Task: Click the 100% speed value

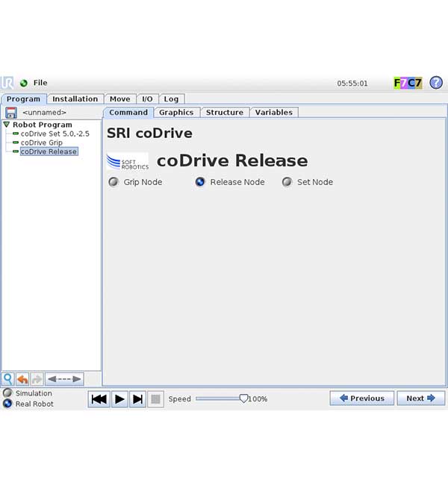Action: pyautogui.click(x=258, y=399)
